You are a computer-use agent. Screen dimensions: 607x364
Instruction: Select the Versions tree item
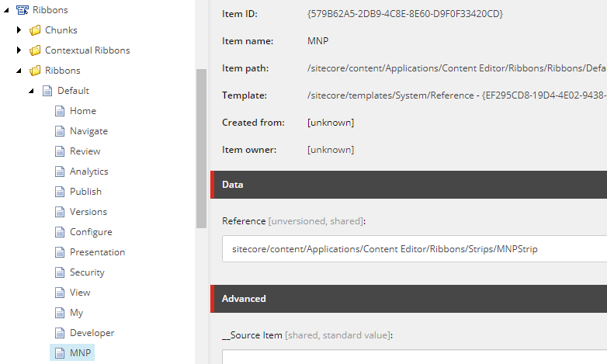[88, 212]
